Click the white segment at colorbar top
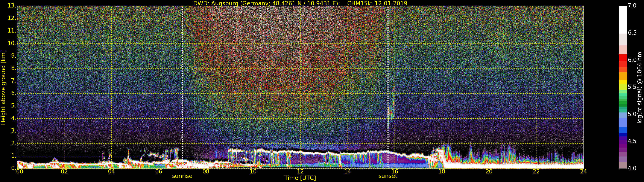Viewport: 644px width, 182px height. click(623, 20)
